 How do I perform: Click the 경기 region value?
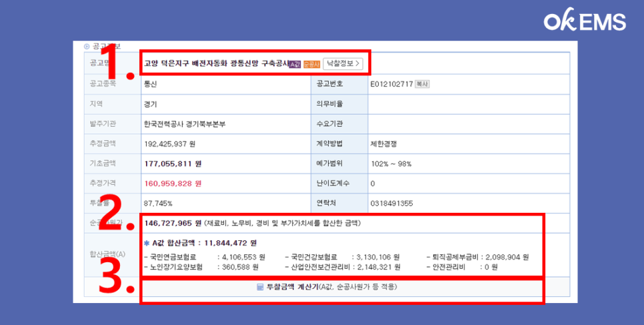[150, 104]
